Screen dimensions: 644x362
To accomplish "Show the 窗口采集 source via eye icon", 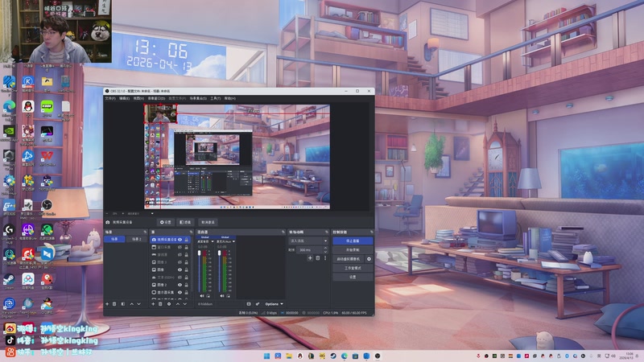I will pyautogui.click(x=180, y=248).
